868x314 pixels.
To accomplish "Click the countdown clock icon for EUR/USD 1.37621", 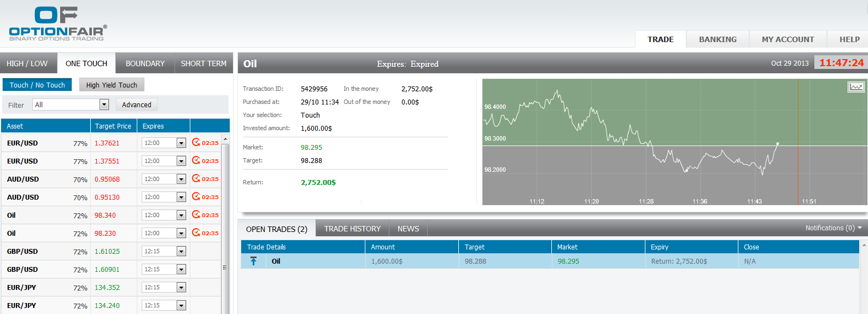I will (196, 143).
